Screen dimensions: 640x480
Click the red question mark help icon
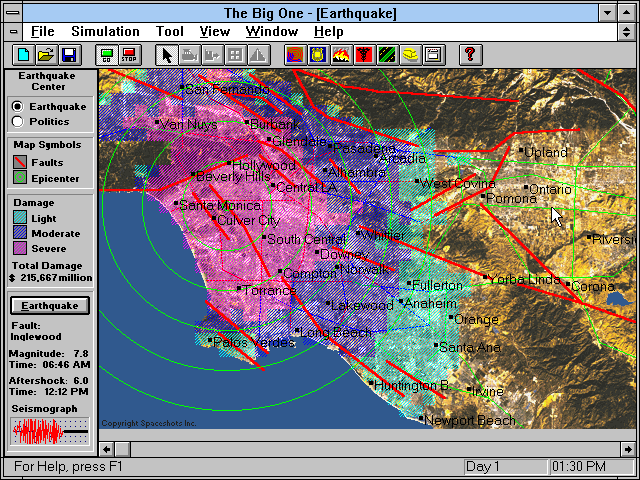click(x=470, y=55)
